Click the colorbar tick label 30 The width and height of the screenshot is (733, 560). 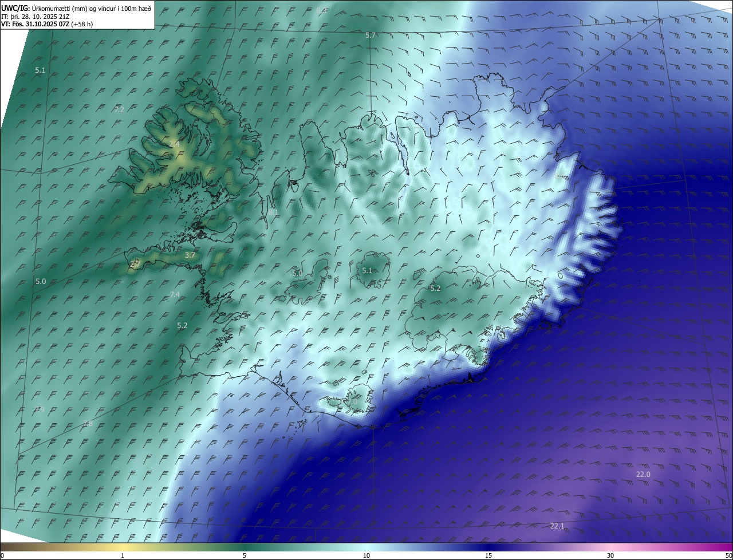(610, 555)
